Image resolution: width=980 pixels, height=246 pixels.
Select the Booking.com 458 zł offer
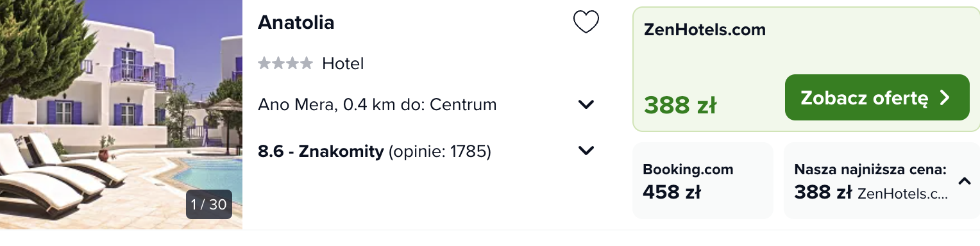(x=703, y=181)
